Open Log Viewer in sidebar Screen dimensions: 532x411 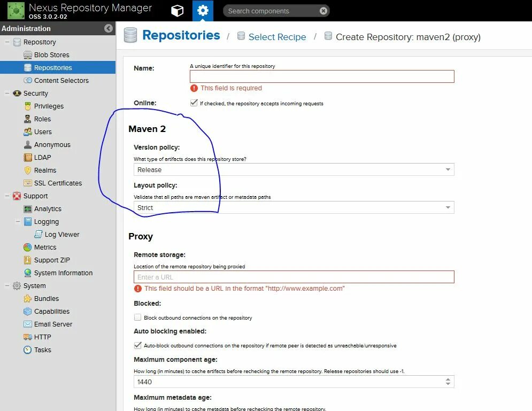click(x=62, y=234)
